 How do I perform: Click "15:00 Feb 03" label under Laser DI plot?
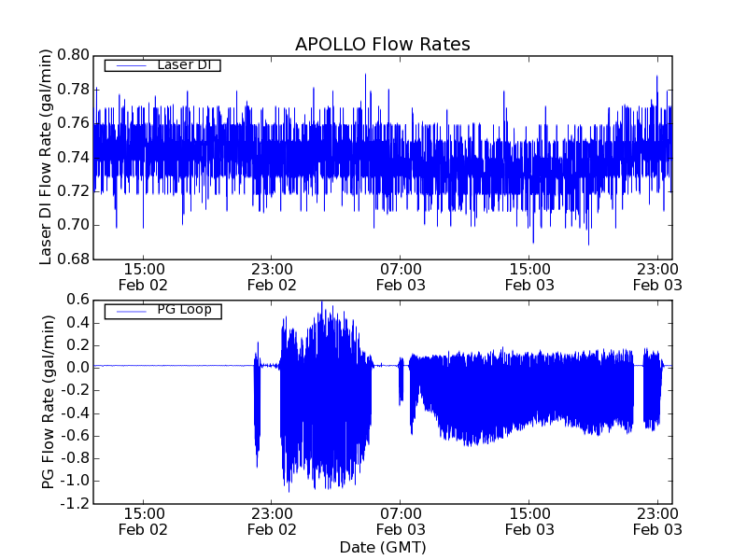[x=529, y=277]
